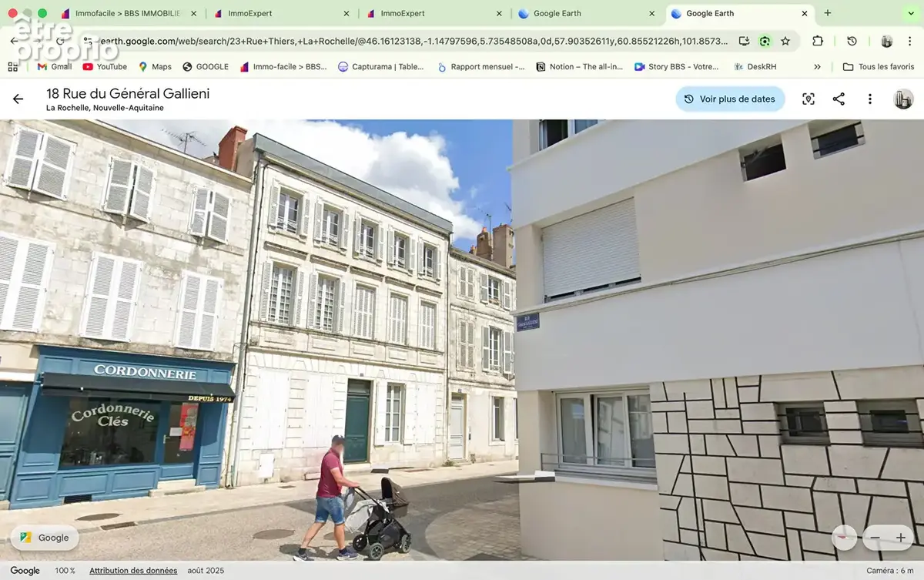Expand hidden bookmarks with double chevron

pyautogui.click(x=817, y=67)
